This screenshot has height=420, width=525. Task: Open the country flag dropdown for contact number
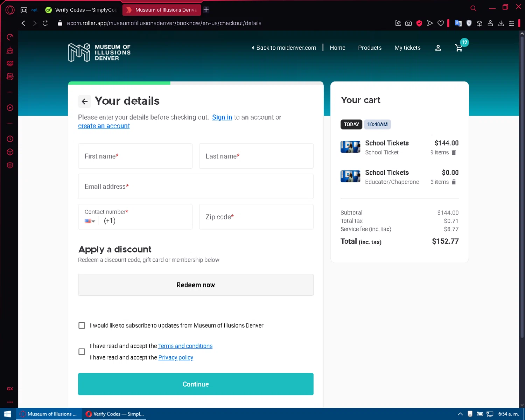[90, 221]
